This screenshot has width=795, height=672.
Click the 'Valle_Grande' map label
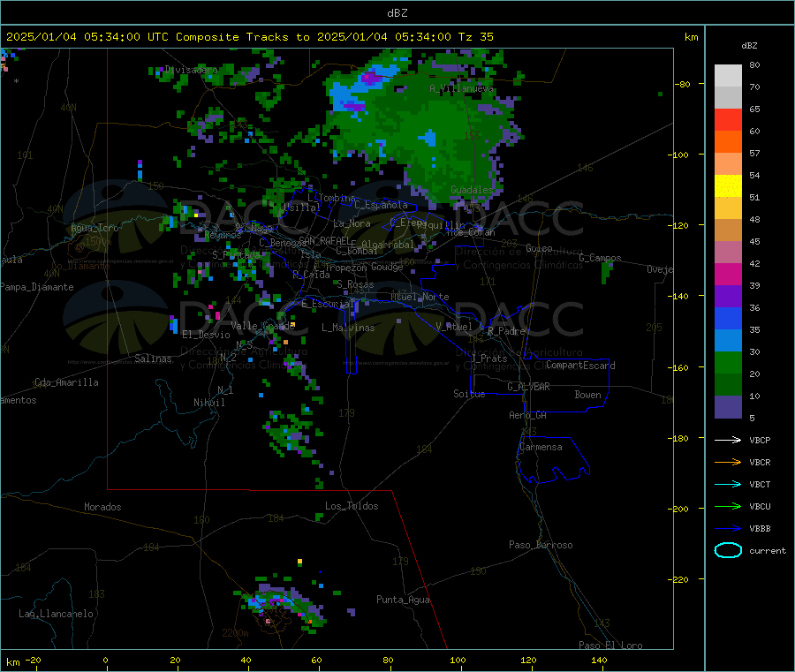click(x=262, y=325)
